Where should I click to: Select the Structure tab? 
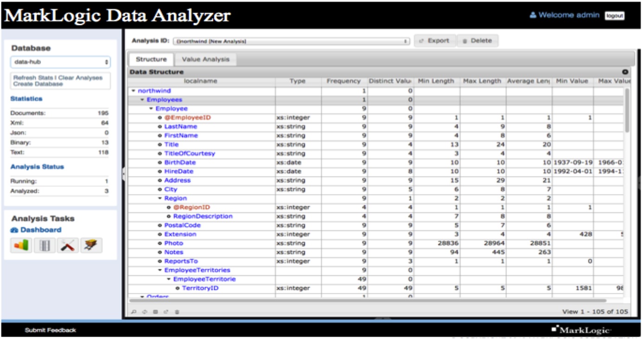(151, 59)
